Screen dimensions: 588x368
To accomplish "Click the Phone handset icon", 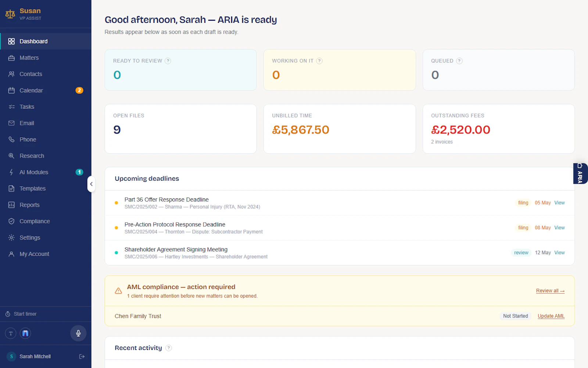I will point(11,139).
